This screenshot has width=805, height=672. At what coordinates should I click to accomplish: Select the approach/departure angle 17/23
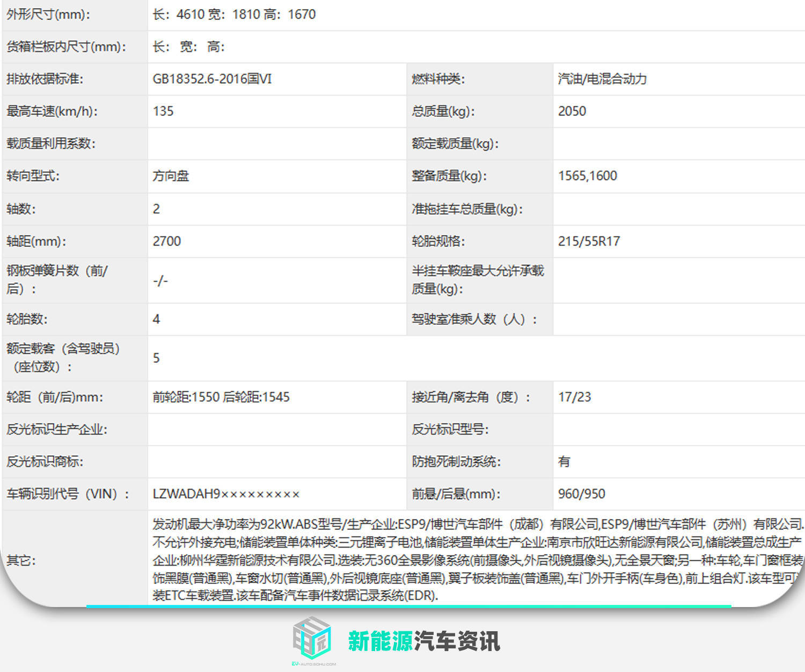pyautogui.click(x=574, y=397)
